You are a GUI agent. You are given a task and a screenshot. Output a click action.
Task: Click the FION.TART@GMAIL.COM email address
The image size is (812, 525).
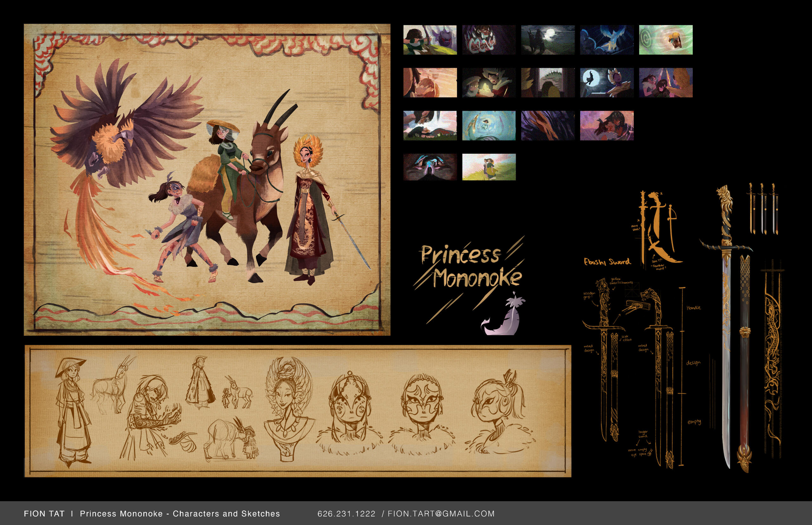click(441, 514)
